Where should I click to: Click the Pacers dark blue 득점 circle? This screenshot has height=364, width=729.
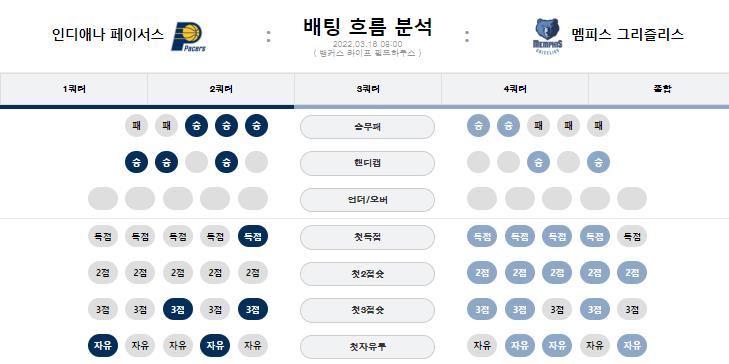tap(253, 236)
